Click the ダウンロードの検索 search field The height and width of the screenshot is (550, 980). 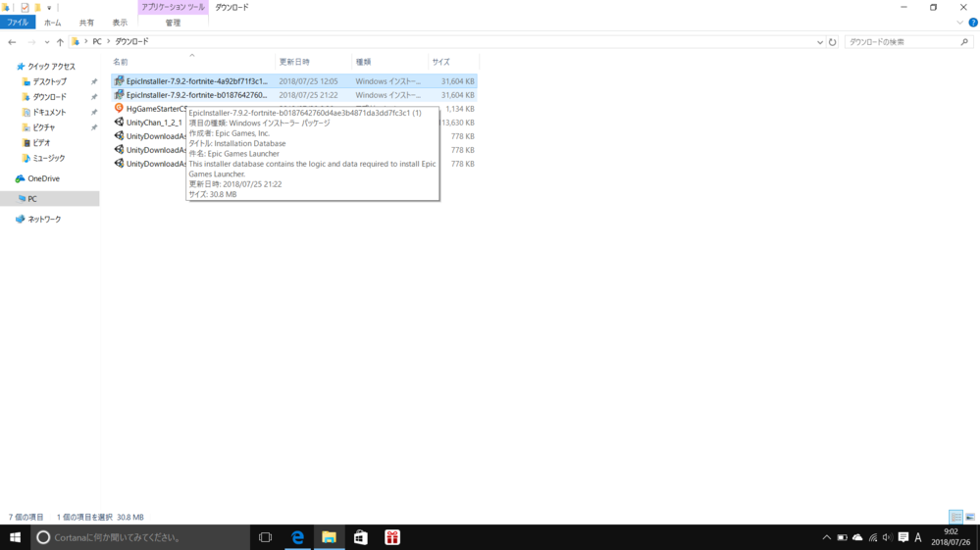pyautogui.click(x=902, y=42)
